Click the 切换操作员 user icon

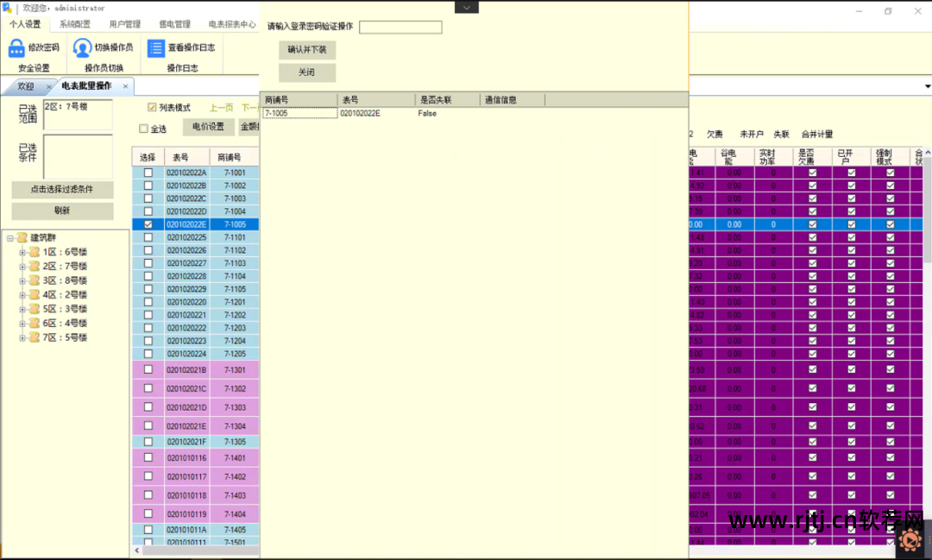click(x=82, y=48)
